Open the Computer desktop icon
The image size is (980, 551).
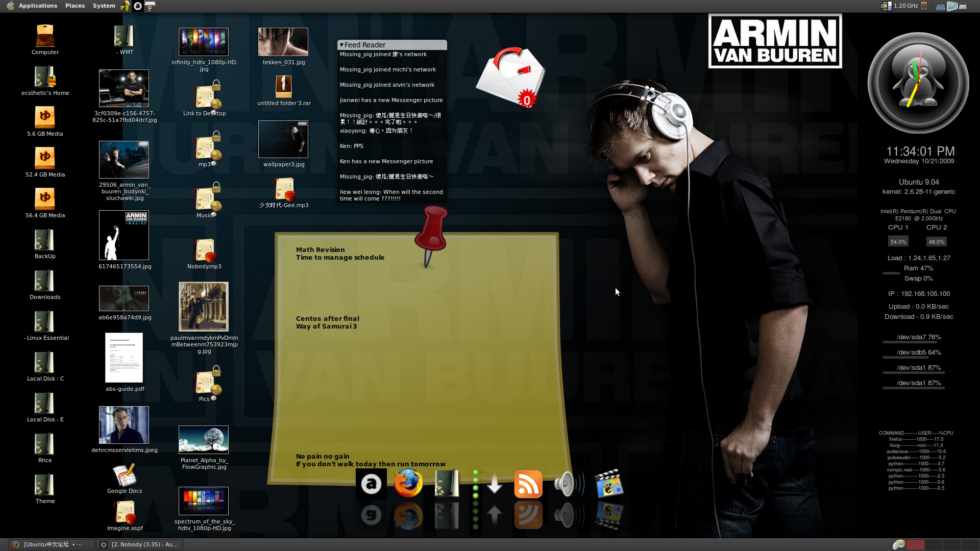point(45,36)
